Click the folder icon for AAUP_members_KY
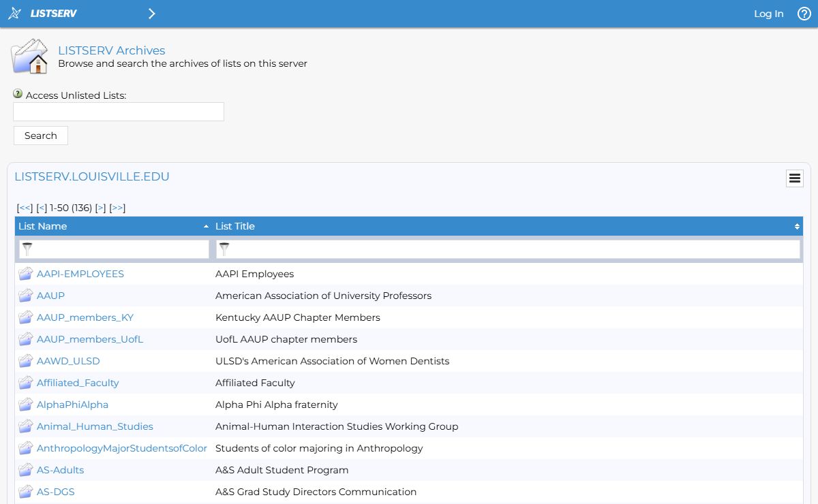This screenshot has width=818, height=504. (26, 317)
